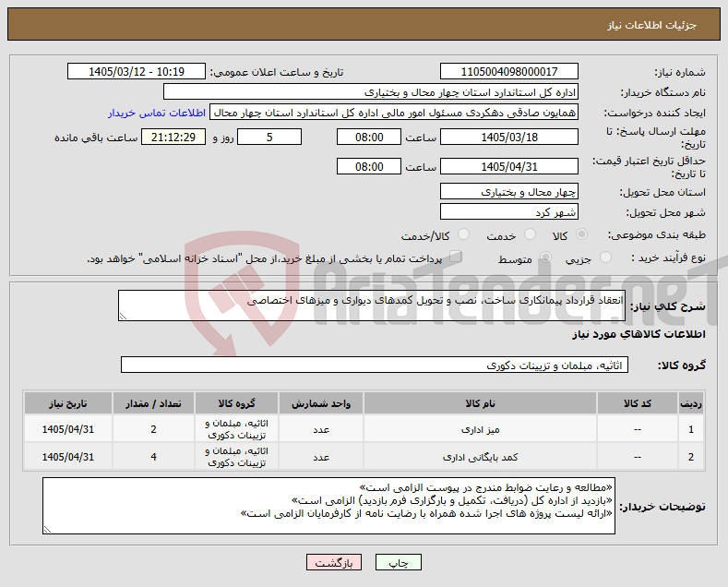Viewport: 728px width, 587px height.
Task: Toggle the اسناد خزانه اسلامی payment checkbox
Action: [x=456, y=257]
